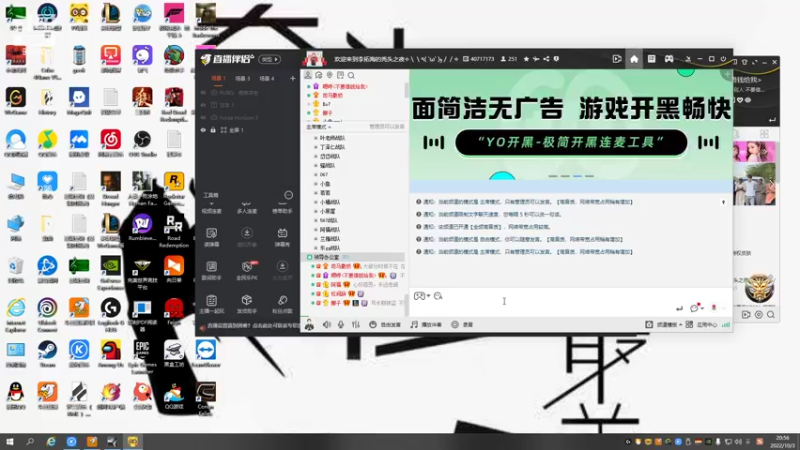The width and height of the screenshot is (800, 450).
Task: Collapse the 工具箱 toolbox section
Action: pyautogui.click(x=211, y=195)
